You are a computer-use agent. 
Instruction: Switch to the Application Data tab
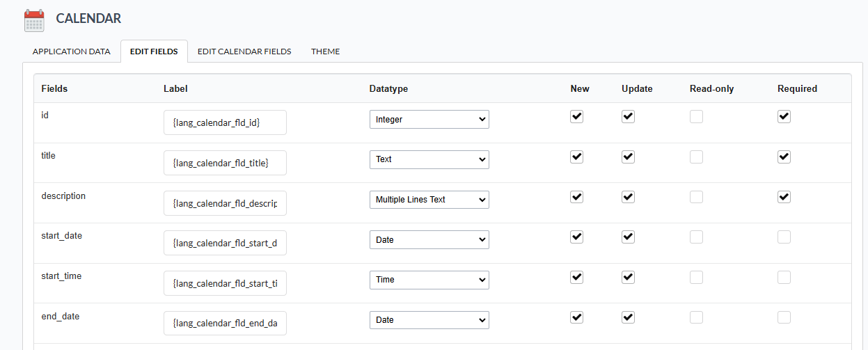click(71, 51)
